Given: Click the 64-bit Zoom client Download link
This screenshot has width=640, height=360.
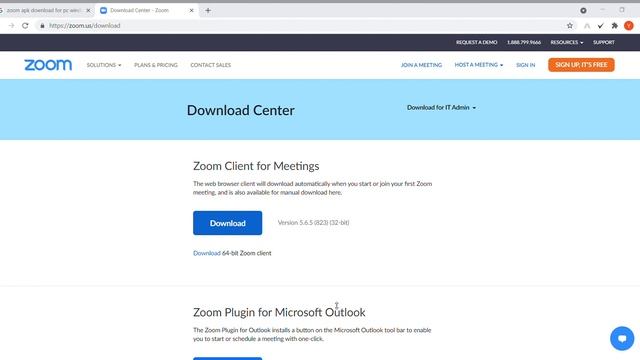Looking at the screenshot, I should point(207,253).
